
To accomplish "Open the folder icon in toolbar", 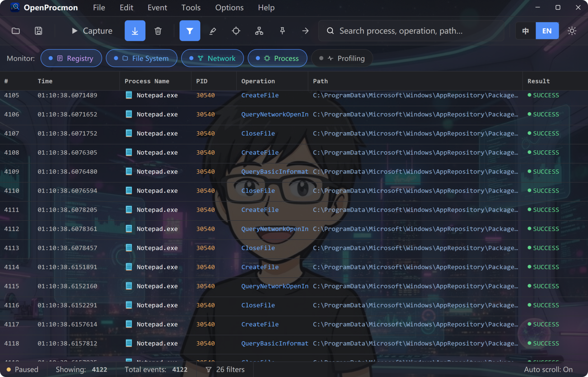I will click(x=16, y=31).
